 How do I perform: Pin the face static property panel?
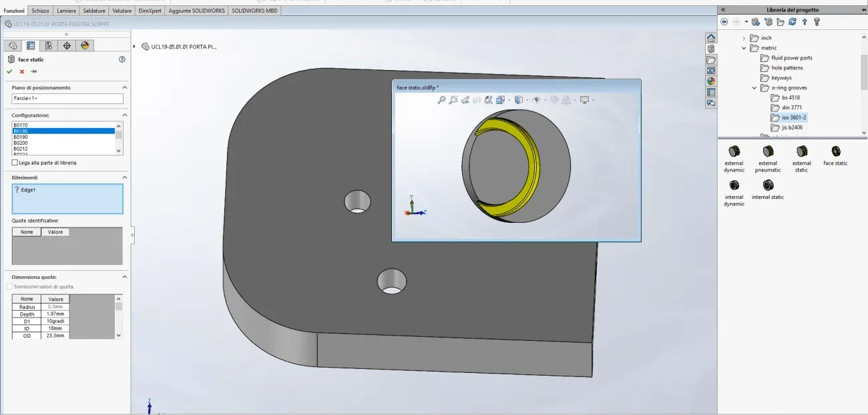click(33, 71)
